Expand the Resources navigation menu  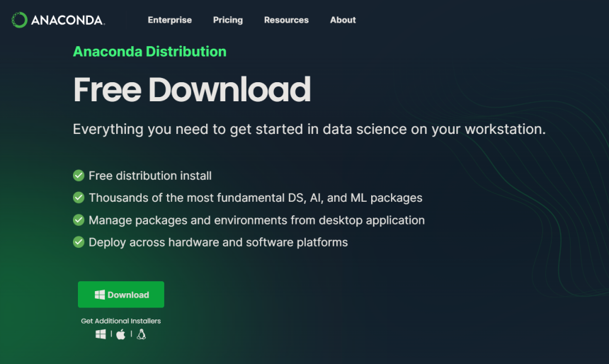click(286, 20)
